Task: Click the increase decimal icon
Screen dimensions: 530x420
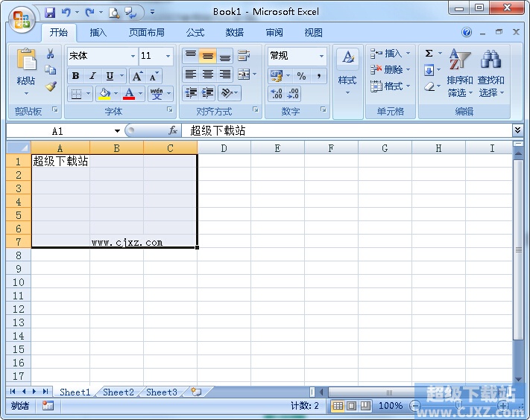Action: tap(277, 94)
